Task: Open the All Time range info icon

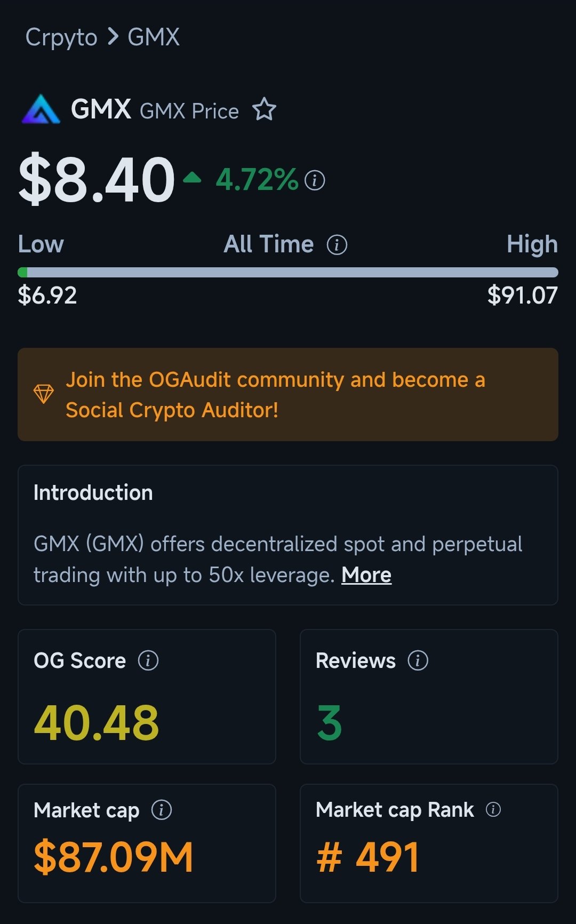Action: click(x=337, y=245)
